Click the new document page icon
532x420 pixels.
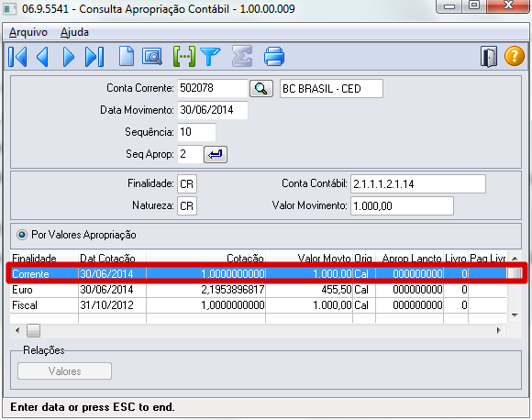127,56
